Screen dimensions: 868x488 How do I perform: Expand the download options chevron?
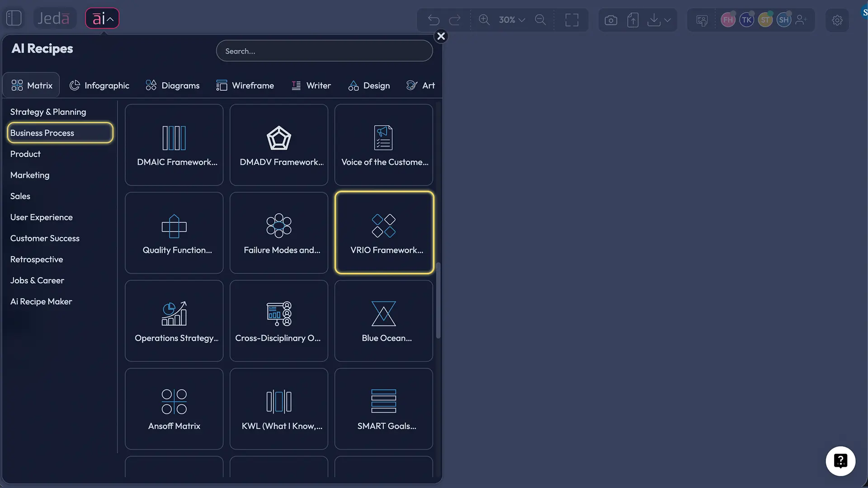pos(668,20)
